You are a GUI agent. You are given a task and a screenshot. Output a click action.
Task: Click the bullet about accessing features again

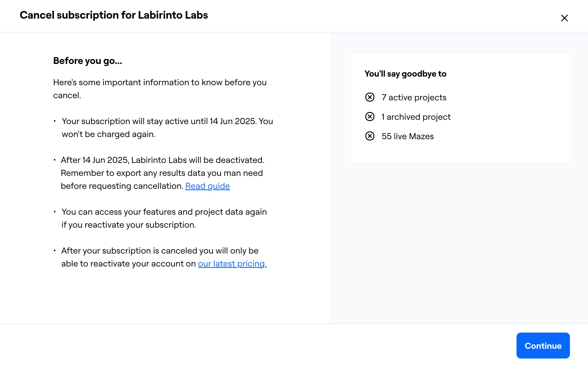click(164, 218)
